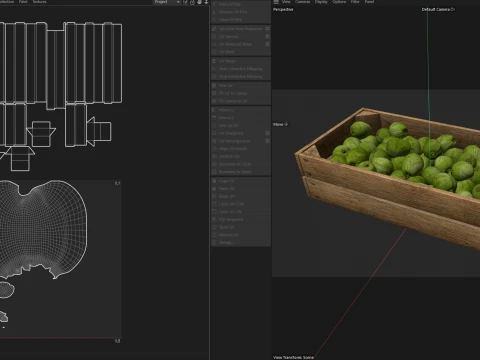The image size is (480, 360).
Task: Click the downward arrow icon beside Project dropdown
Action: click(206, 2)
